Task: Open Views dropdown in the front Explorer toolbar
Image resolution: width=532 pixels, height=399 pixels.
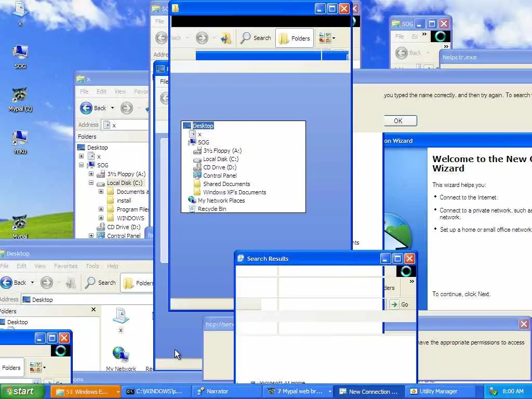Action: pos(327,38)
